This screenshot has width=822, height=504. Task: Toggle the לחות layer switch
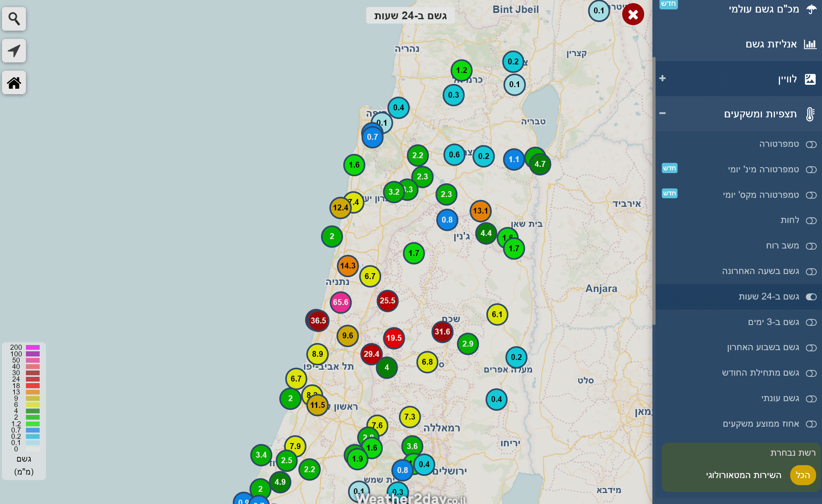[x=811, y=221]
